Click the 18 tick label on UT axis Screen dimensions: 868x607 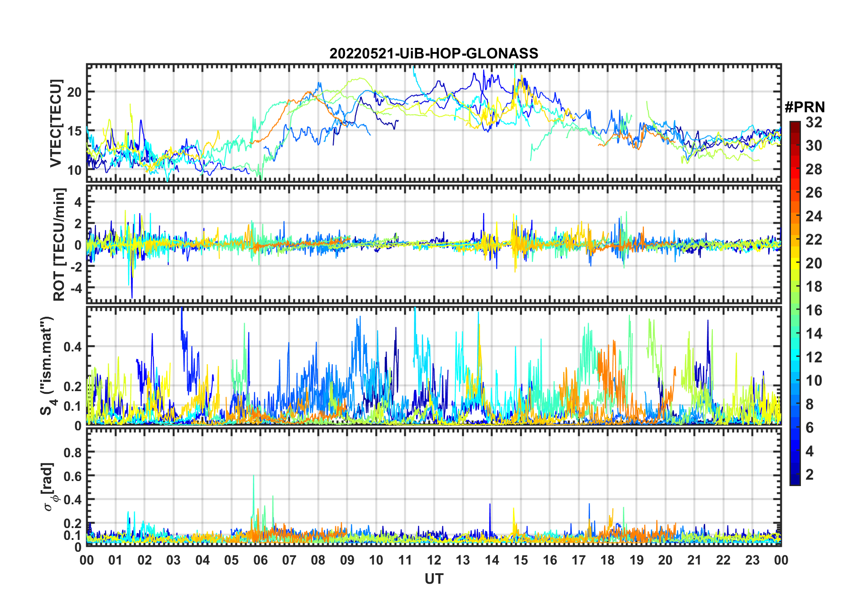point(607,560)
